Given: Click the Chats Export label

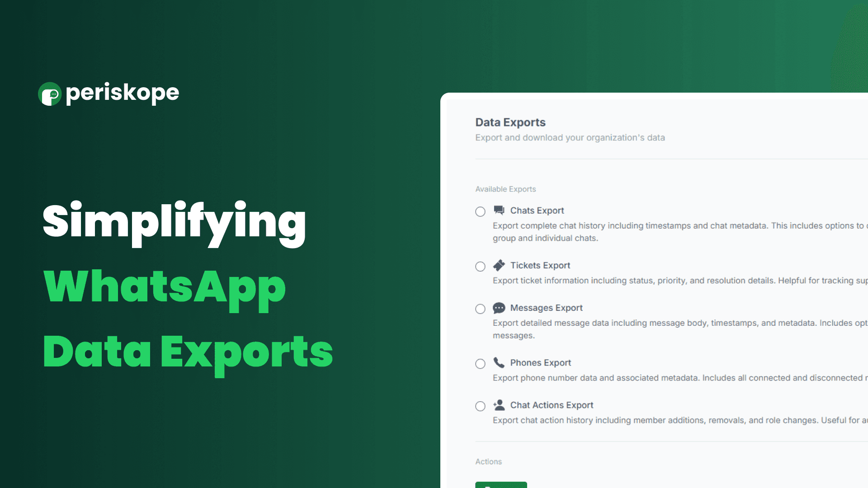Looking at the screenshot, I should tap(537, 211).
